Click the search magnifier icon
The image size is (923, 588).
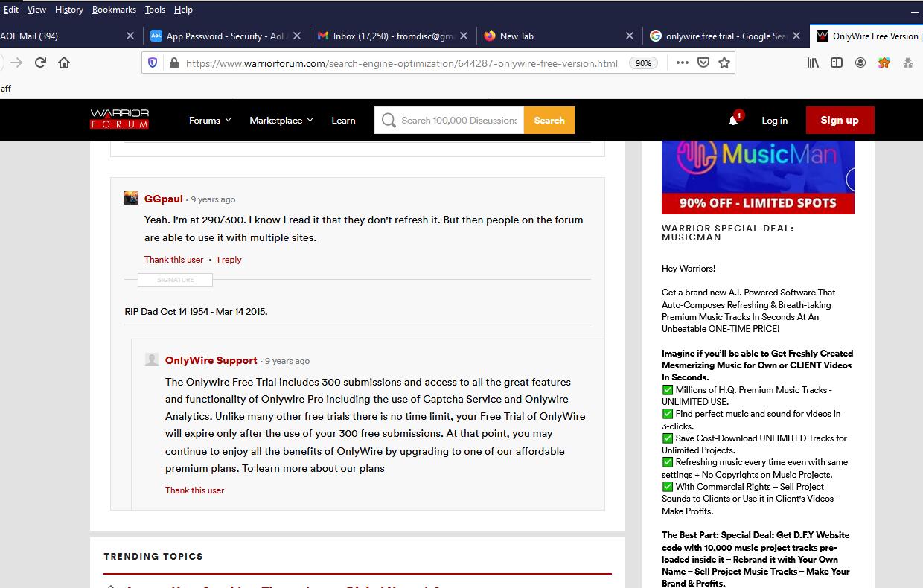(x=389, y=121)
